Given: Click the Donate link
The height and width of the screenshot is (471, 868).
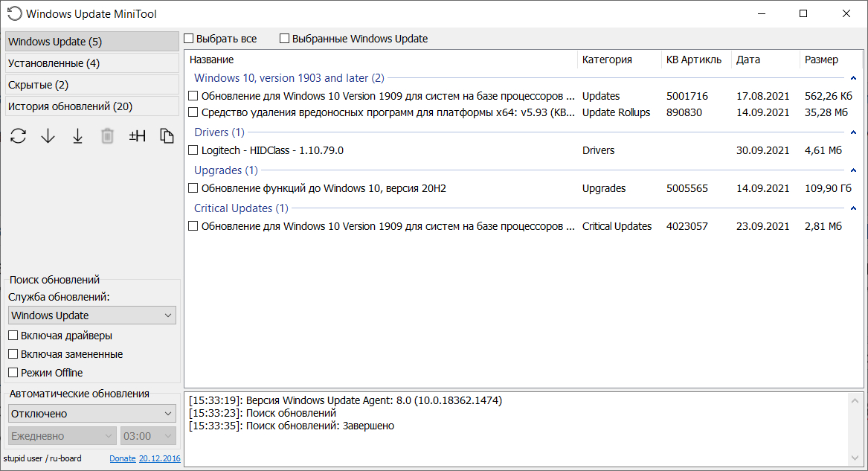Looking at the screenshot, I should (123, 458).
